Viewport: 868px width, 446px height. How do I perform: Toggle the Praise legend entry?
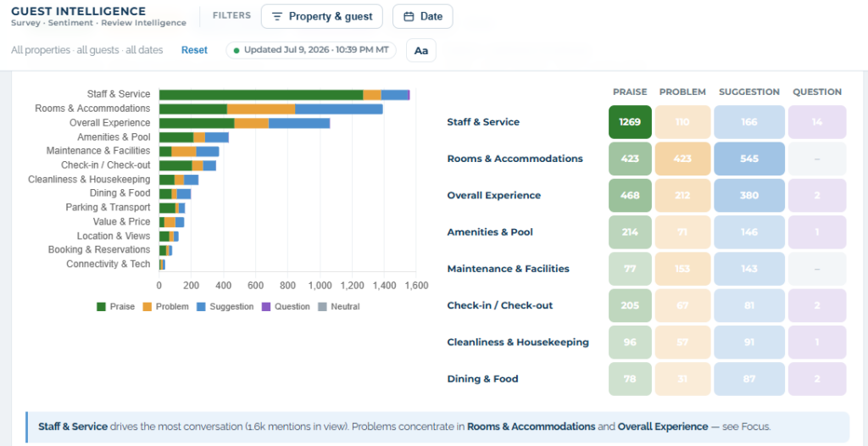[115, 306]
